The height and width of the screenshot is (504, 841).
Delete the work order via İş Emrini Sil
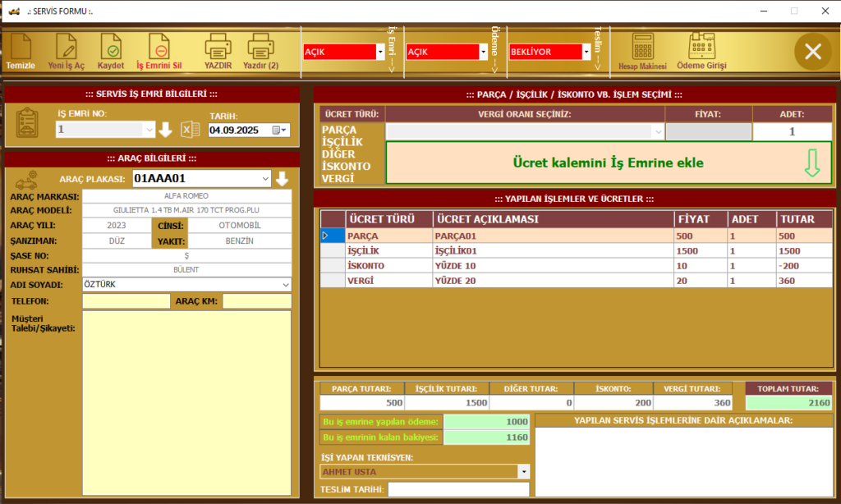159,50
